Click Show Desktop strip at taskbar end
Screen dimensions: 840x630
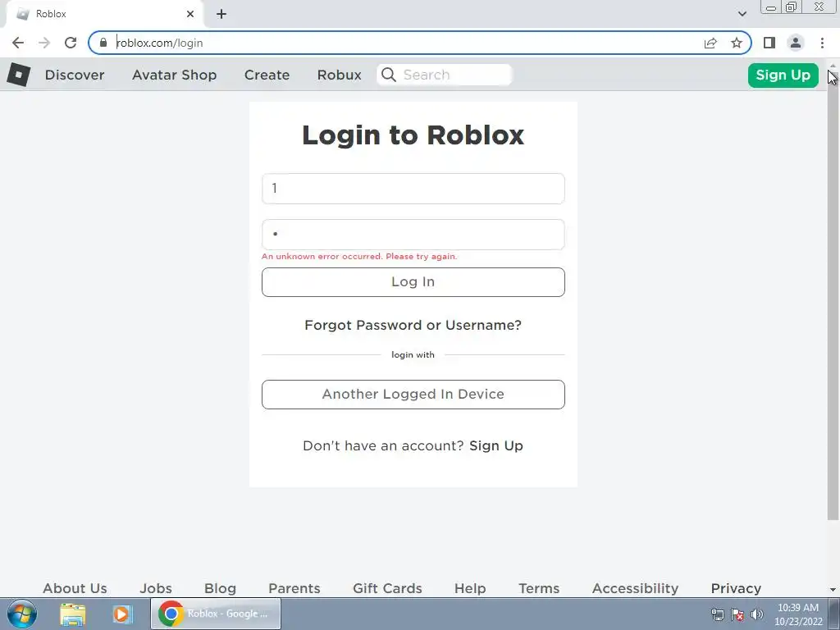(x=834, y=614)
